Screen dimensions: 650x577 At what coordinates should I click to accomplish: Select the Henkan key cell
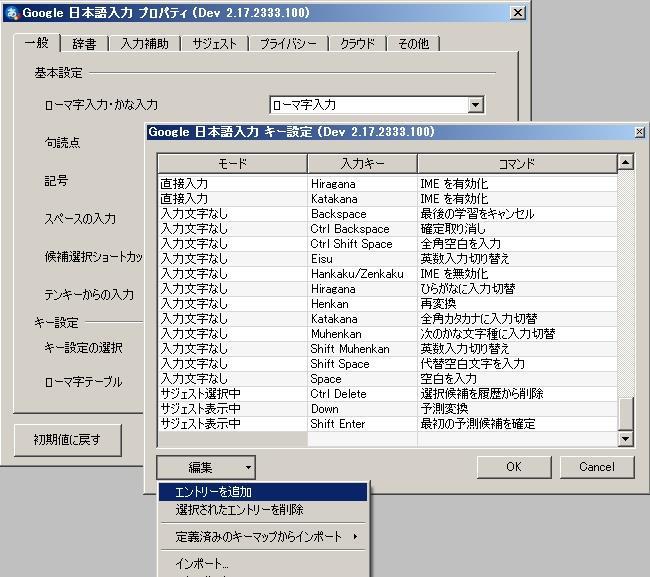(362, 304)
